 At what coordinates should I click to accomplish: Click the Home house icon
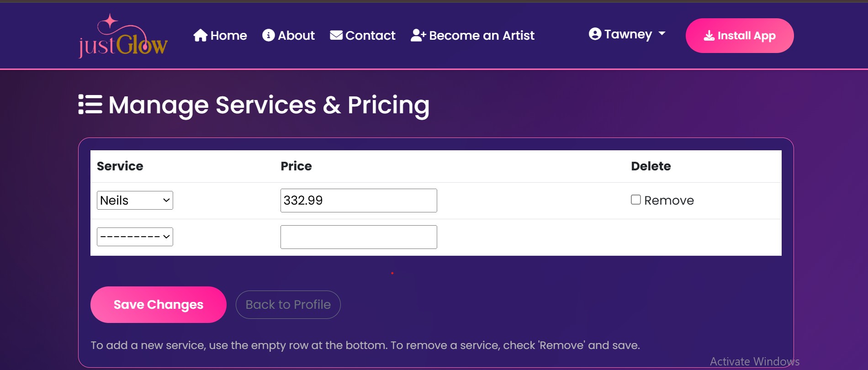click(x=200, y=35)
